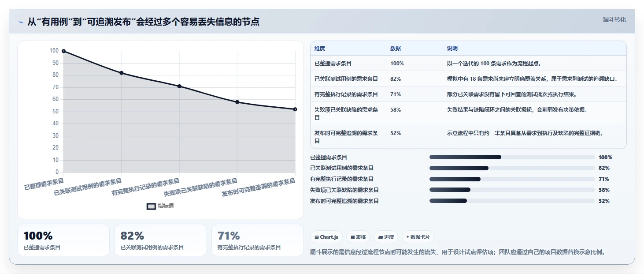This screenshot has width=644, height=274.
Task: Click the progress bar for 已整理需求条目 at 100%
Action: (x=512, y=157)
